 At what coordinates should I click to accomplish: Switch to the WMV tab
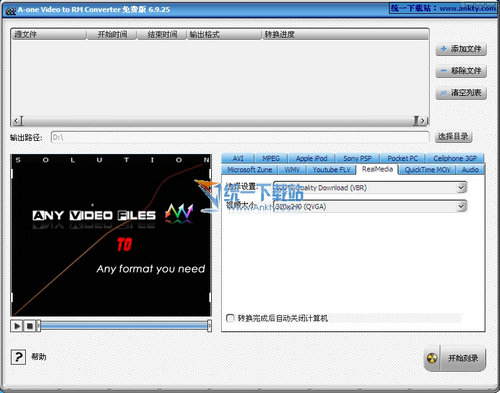pyautogui.click(x=292, y=170)
